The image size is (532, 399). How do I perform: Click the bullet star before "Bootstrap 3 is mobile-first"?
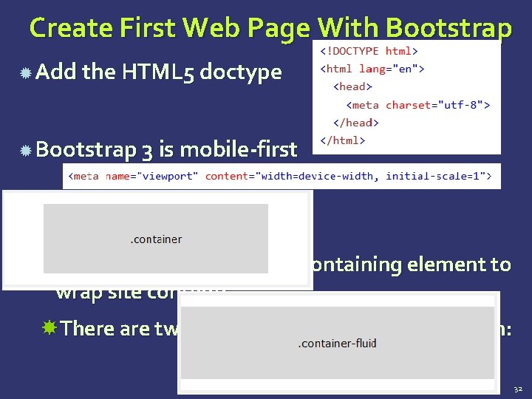pyautogui.click(x=26, y=150)
